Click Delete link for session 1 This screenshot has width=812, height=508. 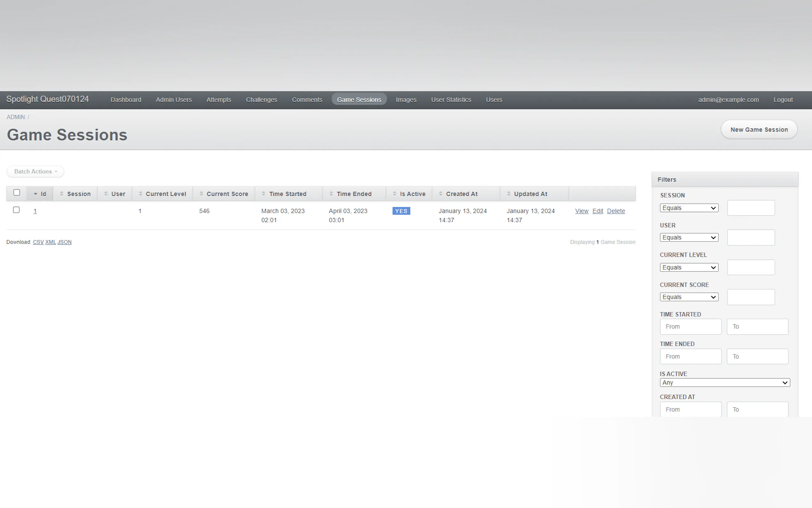point(616,211)
